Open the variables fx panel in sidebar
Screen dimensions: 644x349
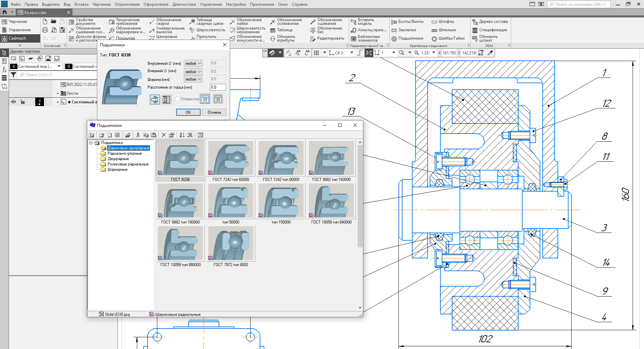pyautogui.click(x=4, y=69)
